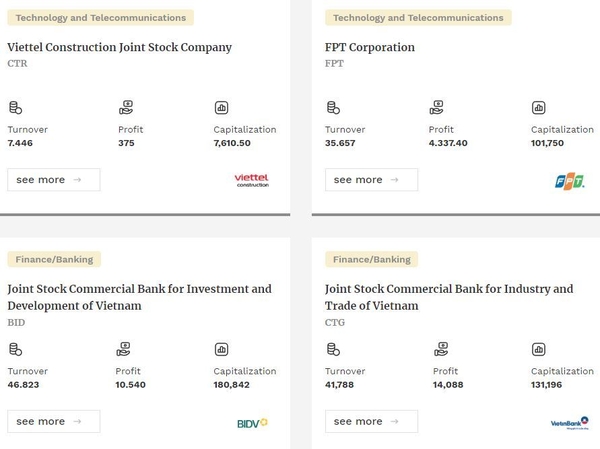Click CTG profit hand icon
The height and width of the screenshot is (449, 600).
point(441,349)
